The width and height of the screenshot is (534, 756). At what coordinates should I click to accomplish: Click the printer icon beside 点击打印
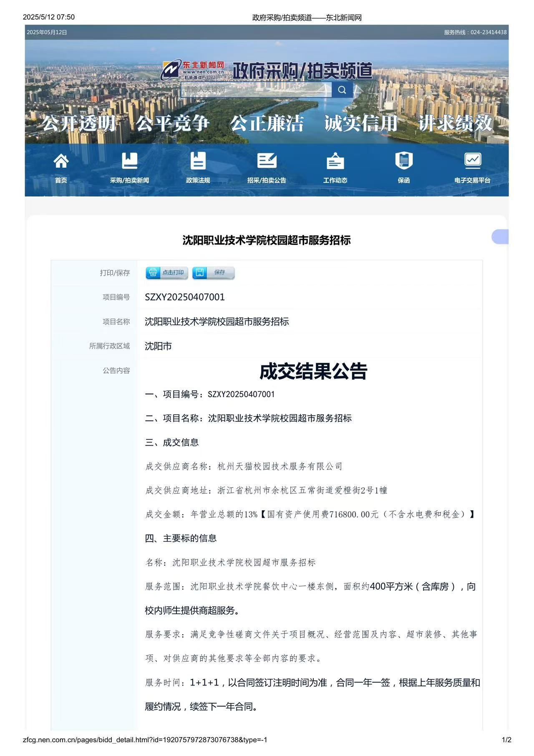point(153,272)
